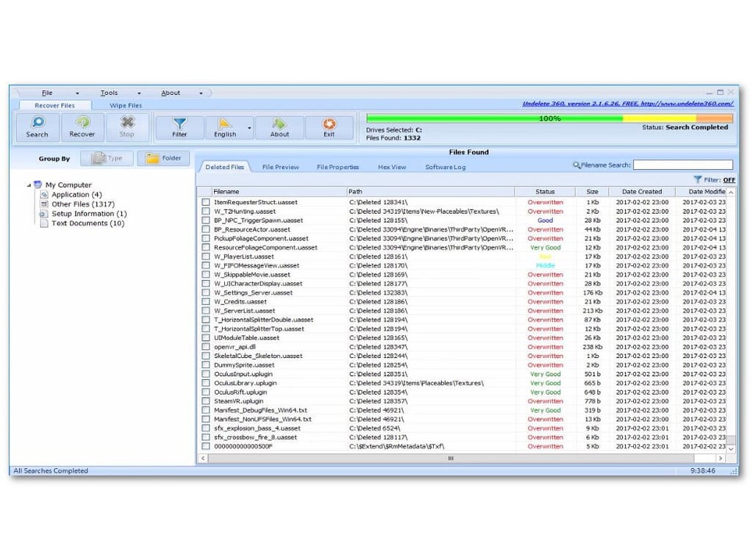Open the Filter tool in toolbar

[179, 127]
